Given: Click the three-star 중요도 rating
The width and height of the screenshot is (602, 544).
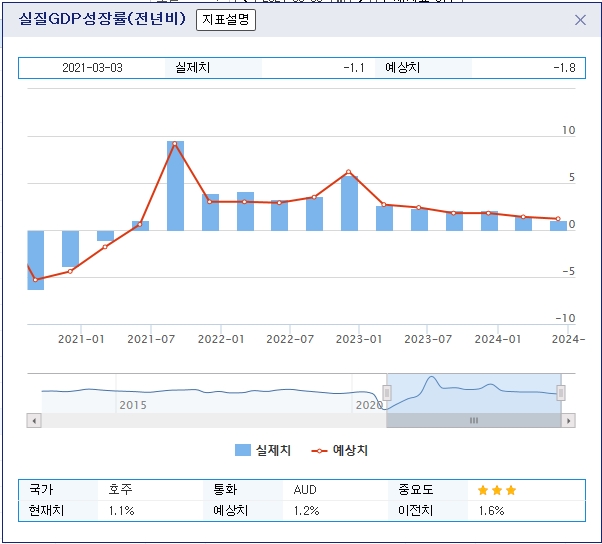Looking at the screenshot, I should [x=497, y=490].
